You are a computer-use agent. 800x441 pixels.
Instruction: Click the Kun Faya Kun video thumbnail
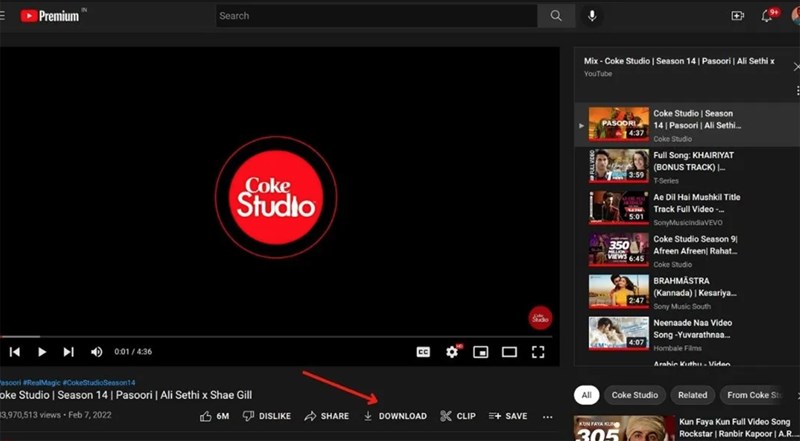624,429
